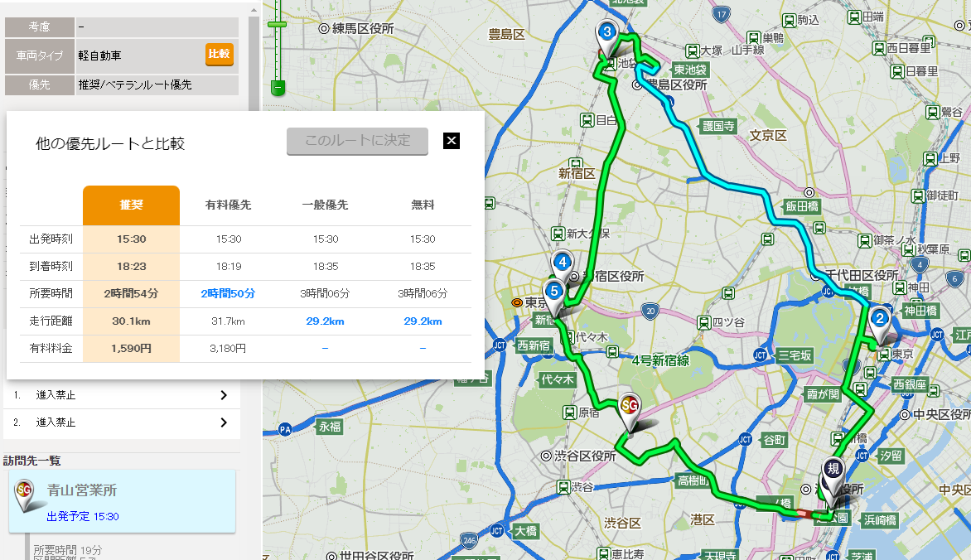Click the 西日暮里 station icon
This screenshot has height=560, width=971.
(x=879, y=48)
